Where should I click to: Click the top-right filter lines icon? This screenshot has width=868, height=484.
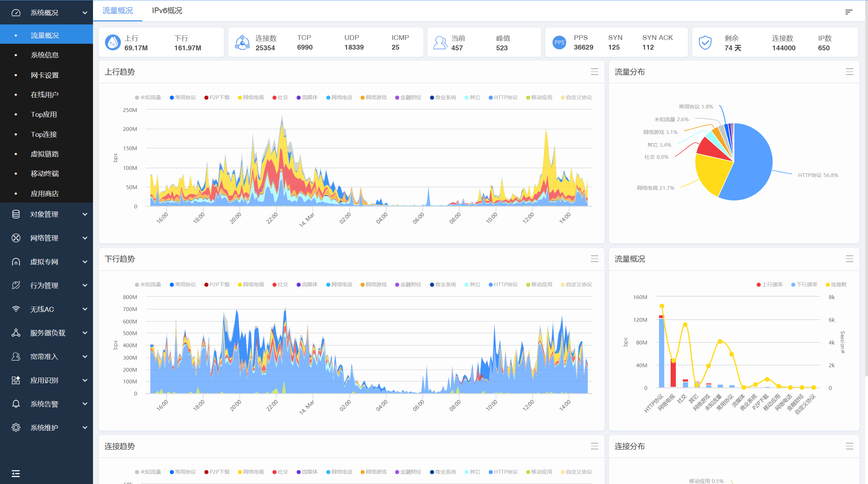pyautogui.click(x=848, y=12)
